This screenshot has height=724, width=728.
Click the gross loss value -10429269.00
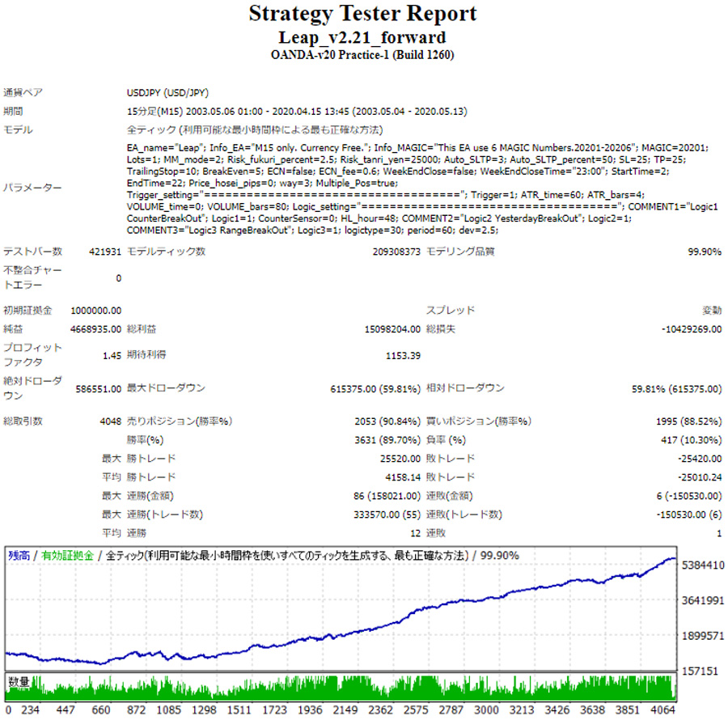point(692,329)
